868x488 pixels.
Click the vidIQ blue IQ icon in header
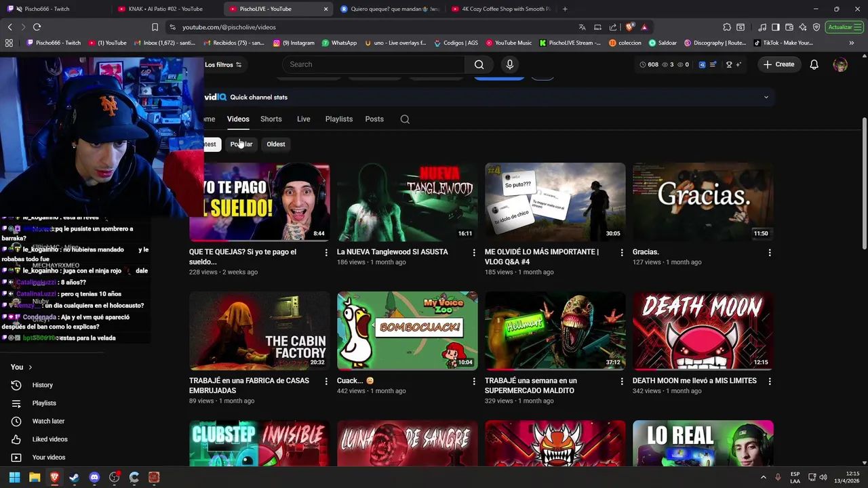pos(702,64)
